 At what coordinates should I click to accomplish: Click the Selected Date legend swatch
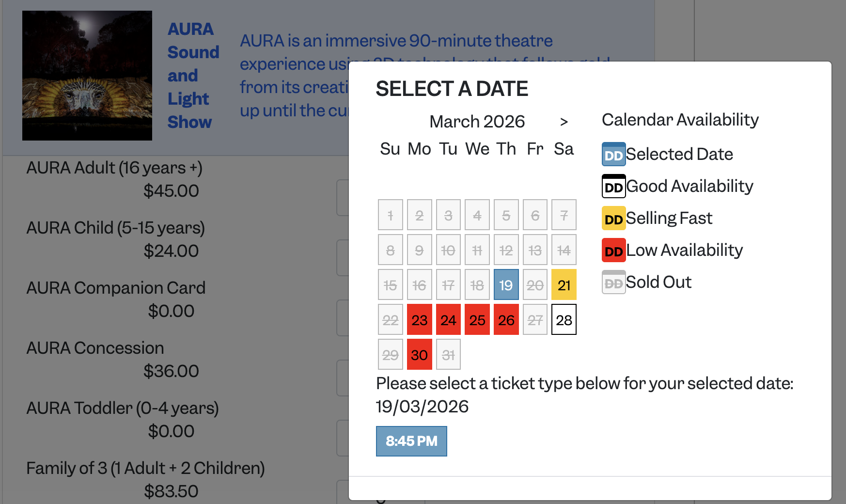[613, 155]
